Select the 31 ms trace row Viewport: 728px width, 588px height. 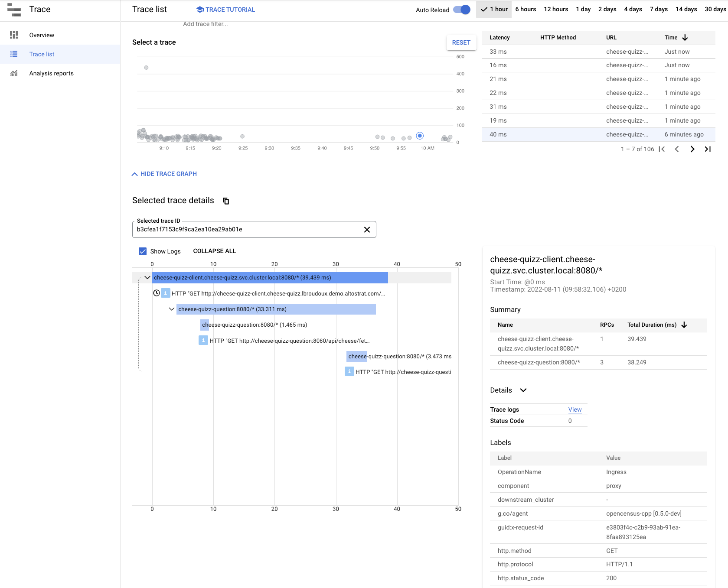598,107
